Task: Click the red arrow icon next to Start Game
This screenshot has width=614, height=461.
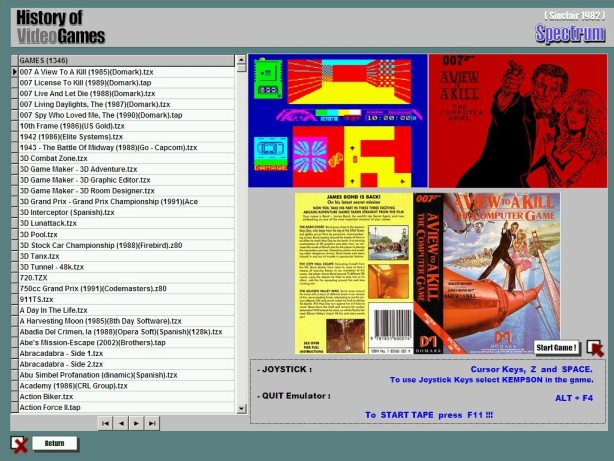Action: (x=595, y=348)
